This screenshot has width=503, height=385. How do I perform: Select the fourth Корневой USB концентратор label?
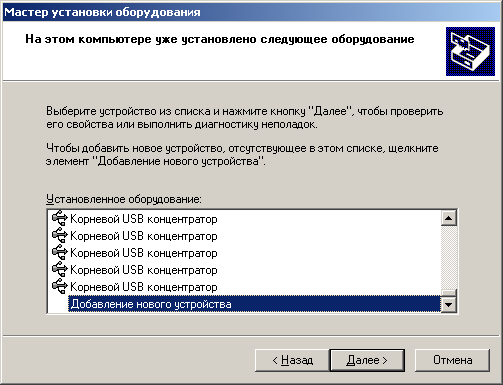tap(144, 270)
